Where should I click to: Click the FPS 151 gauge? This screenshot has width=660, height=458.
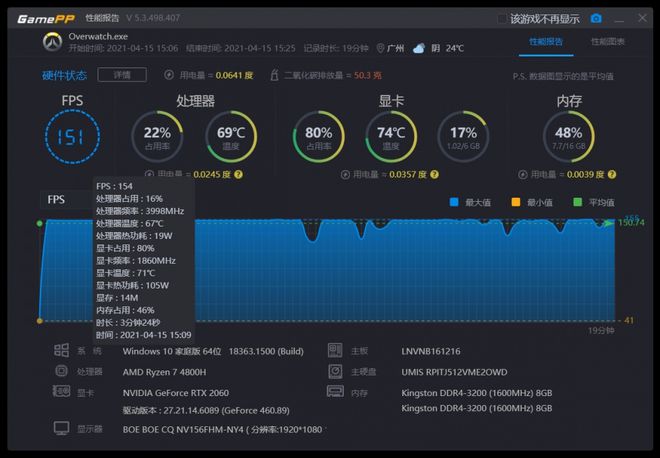point(72,136)
